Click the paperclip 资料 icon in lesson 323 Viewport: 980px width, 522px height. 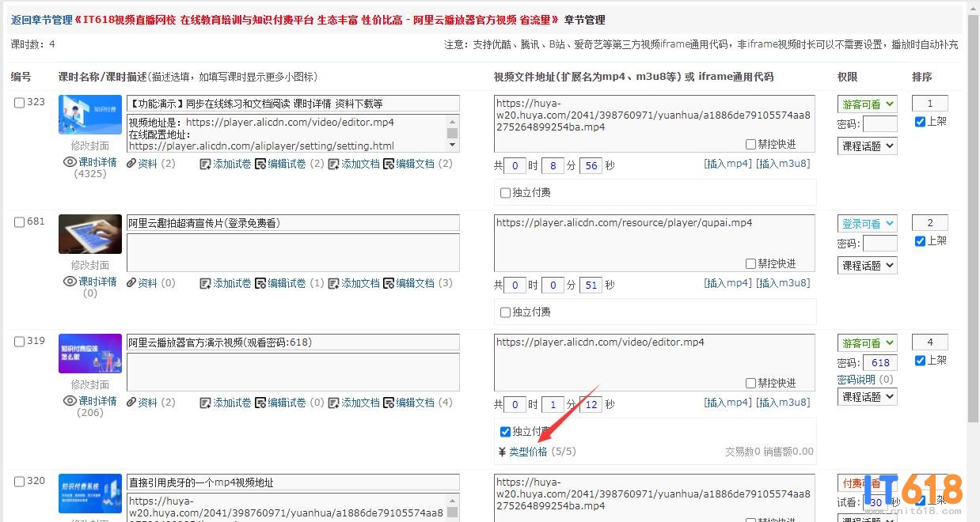[131, 164]
